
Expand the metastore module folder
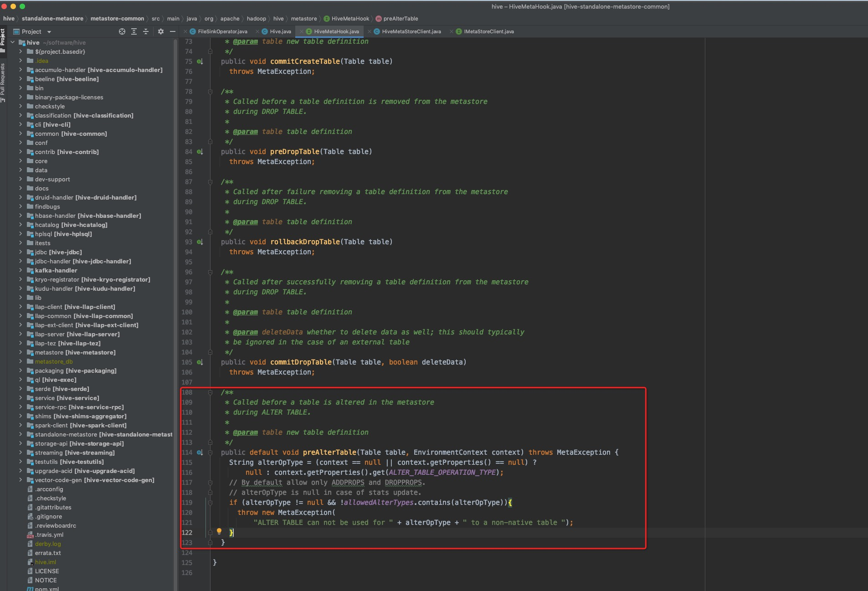tap(21, 352)
